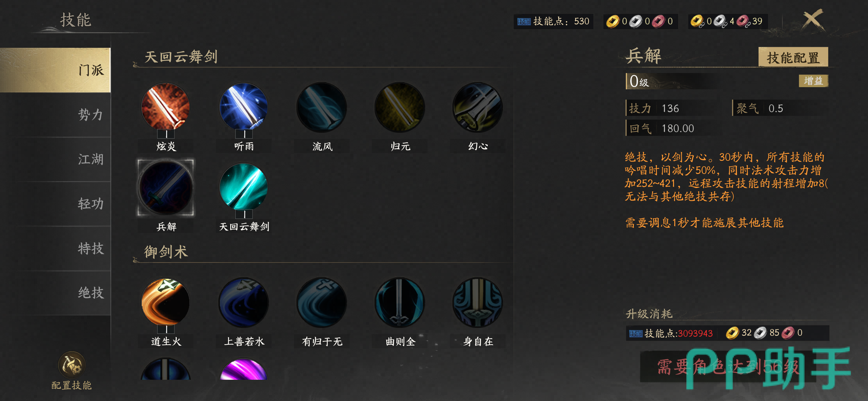Pick the 归元 skill icon
The image size is (868, 401).
[400, 107]
